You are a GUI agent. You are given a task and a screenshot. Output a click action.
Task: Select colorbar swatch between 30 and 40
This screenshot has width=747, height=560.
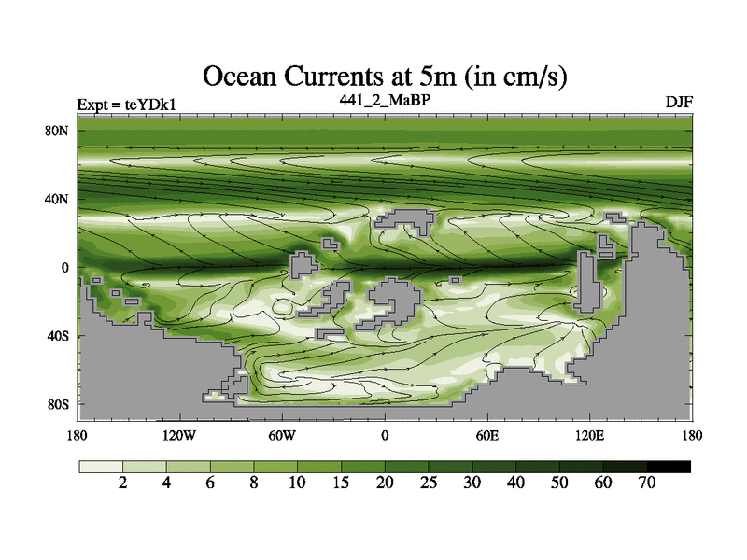coord(494,466)
